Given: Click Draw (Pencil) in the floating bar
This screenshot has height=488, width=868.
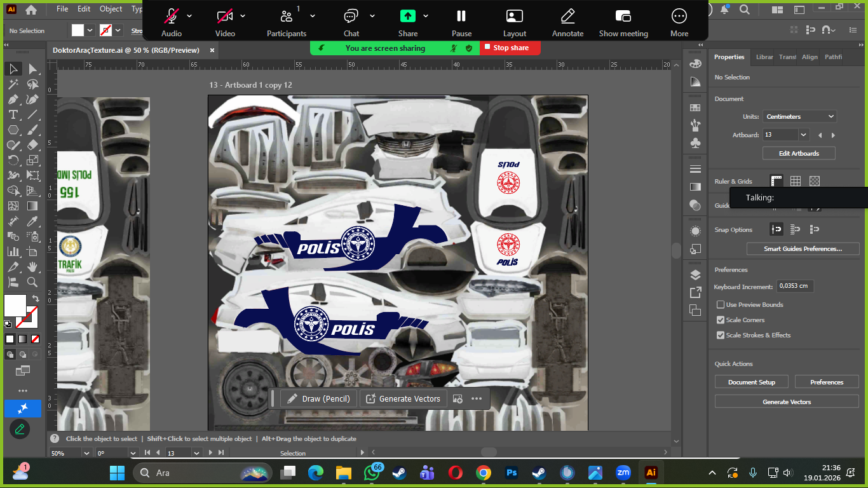Looking at the screenshot, I should [x=319, y=398].
